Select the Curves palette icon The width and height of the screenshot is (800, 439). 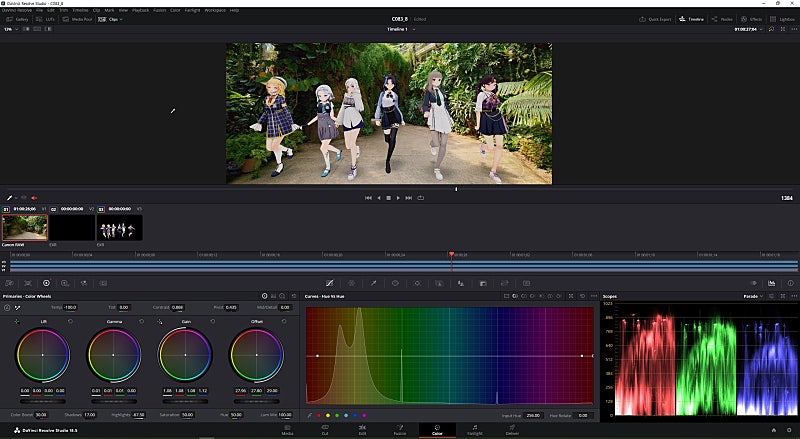click(x=330, y=284)
